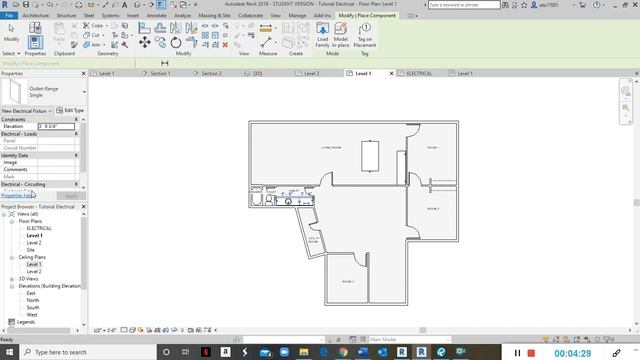The width and height of the screenshot is (640, 360).
Task: Click the Edit Type button
Action: [70, 111]
